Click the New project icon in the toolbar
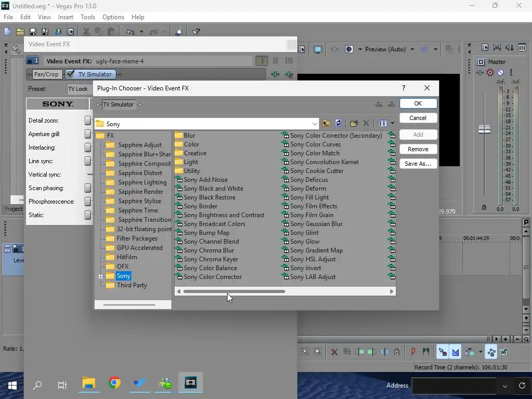 7,32
